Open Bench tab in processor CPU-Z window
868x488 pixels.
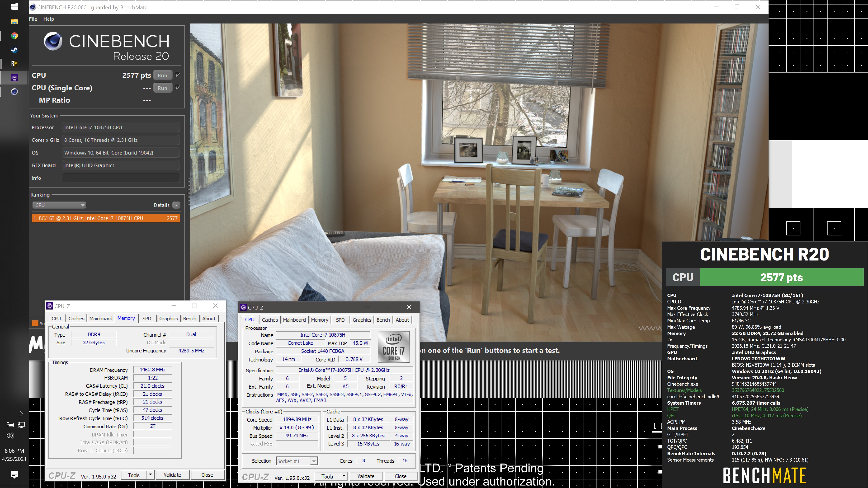383,320
